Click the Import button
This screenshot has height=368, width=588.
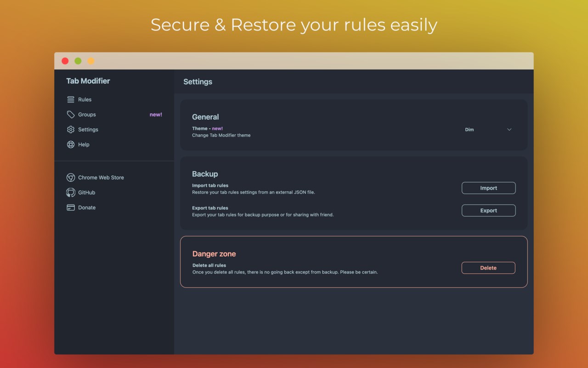488,188
